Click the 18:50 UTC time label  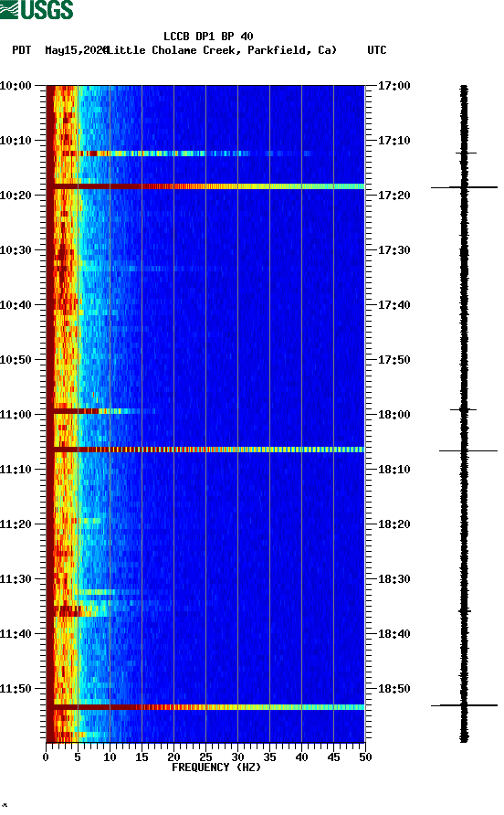click(x=394, y=689)
